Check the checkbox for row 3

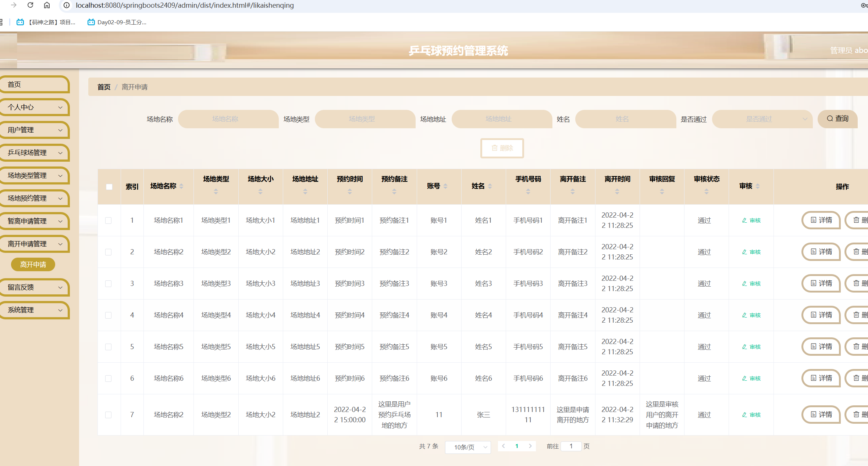pyautogui.click(x=108, y=284)
